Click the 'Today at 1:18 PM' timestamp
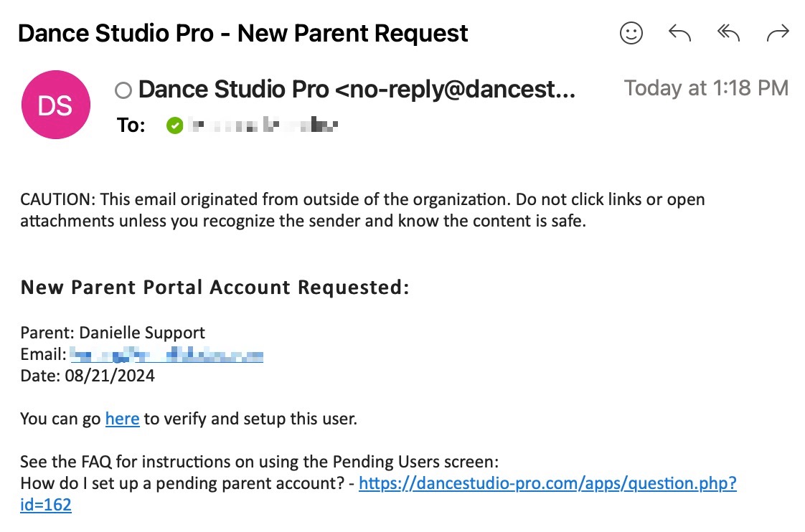805x532 pixels. [706, 87]
